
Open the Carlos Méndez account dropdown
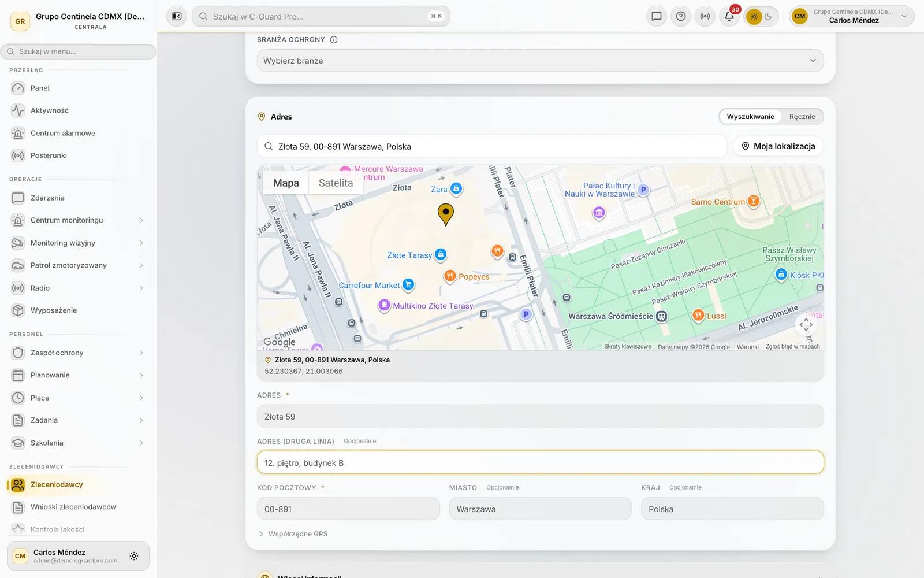852,16
